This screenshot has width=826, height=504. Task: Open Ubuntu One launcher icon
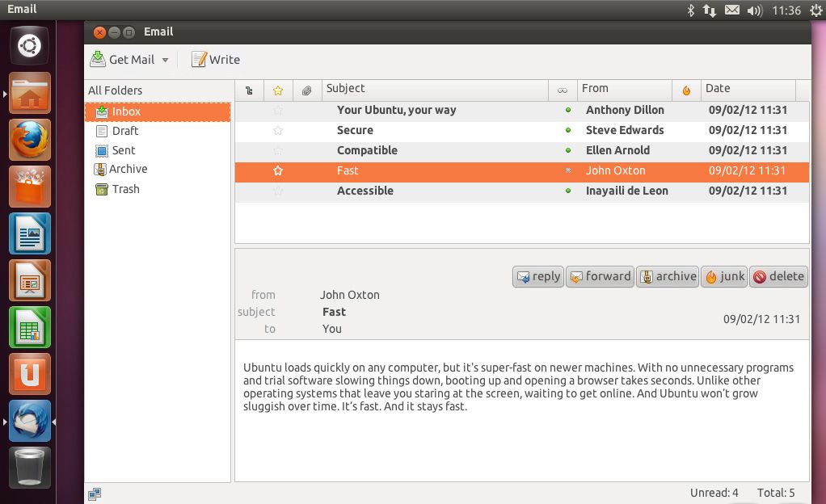click(x=29, y=374)
